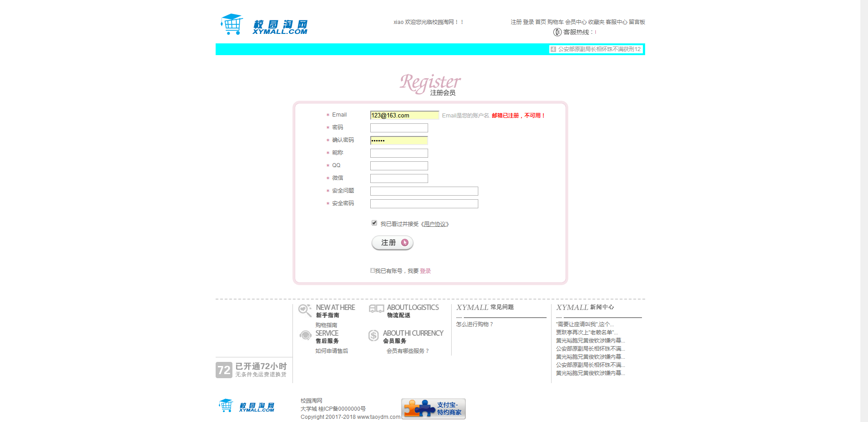Screen dimensions: 868x422
Task: Click the red 邮箱已注册，不可用！ error text
Action: [x=519, y=116]
